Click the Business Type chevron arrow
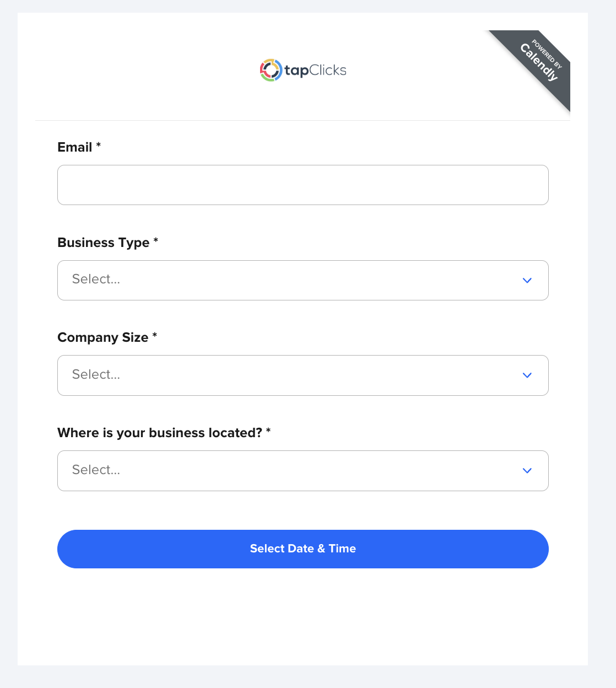Viewport: 616px width, 688px height. pyautogui.click(x=527, y=280)
